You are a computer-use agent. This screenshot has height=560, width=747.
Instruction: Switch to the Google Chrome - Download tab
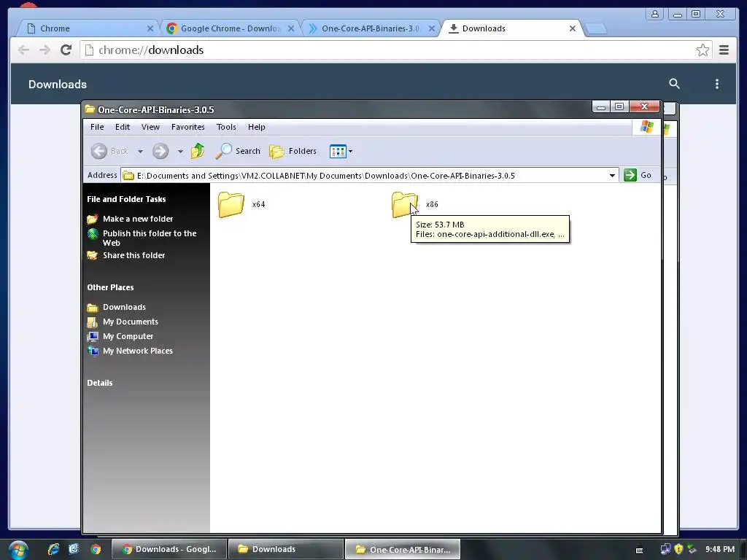(231, 28)
